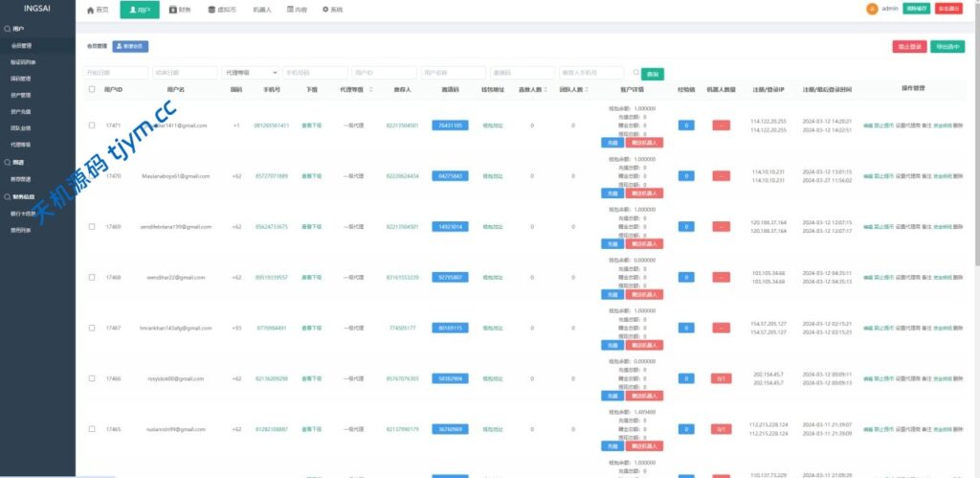Click the blue add member button

130,46
